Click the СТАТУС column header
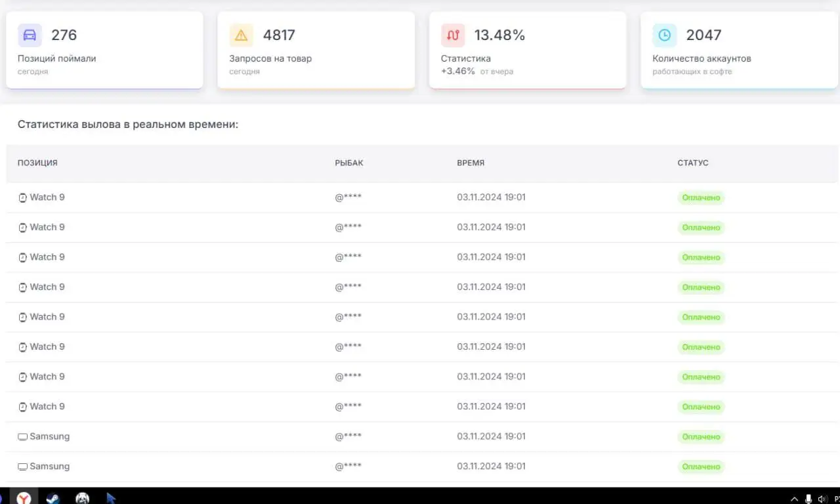840x504 pixels. pos(693,163)
